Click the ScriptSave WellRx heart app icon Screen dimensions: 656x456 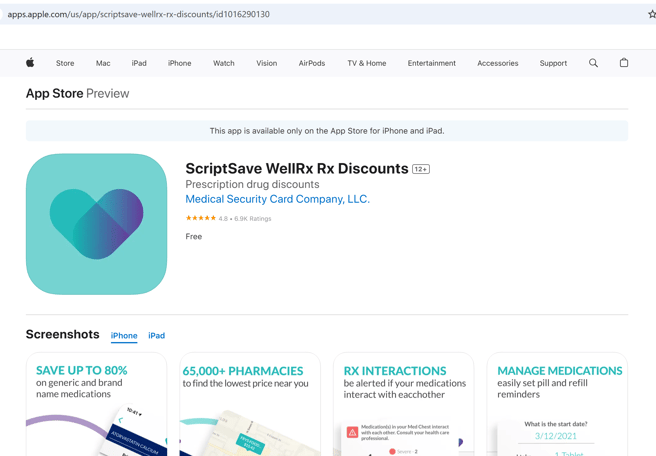(96, 224)
